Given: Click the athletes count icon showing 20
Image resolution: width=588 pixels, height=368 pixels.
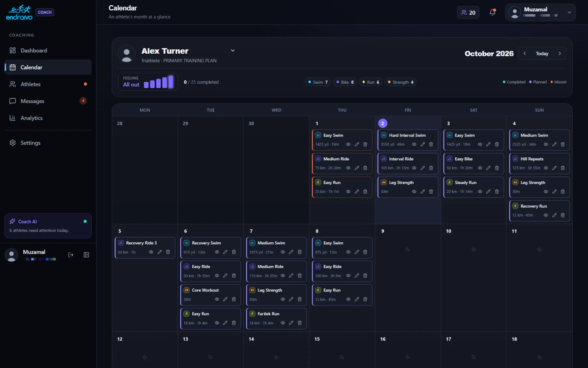Looking at the screenshot, I should pyautogui.click(x=468, y=12).
